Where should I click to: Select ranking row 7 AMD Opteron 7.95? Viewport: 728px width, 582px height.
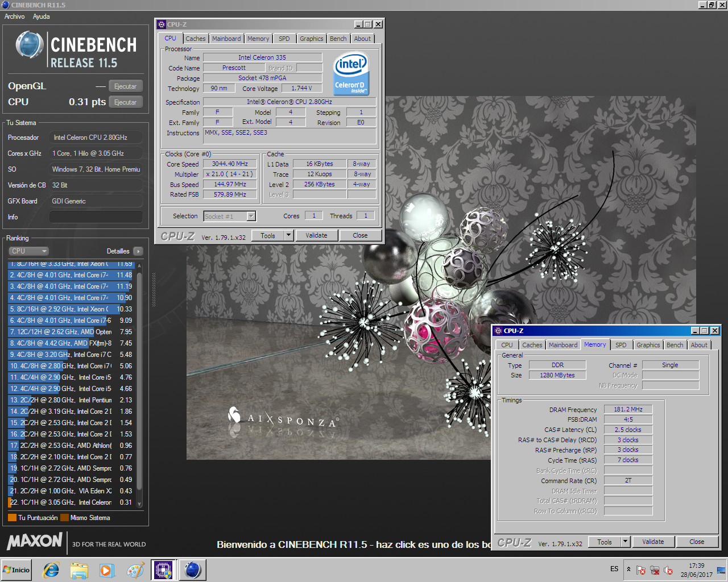coord(71,332)
